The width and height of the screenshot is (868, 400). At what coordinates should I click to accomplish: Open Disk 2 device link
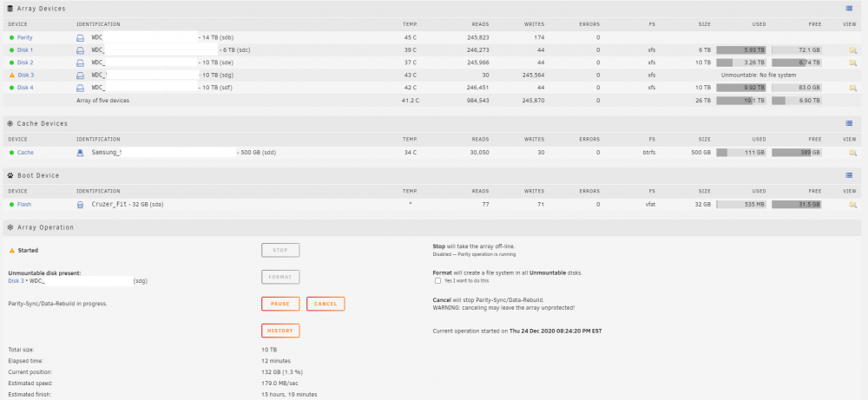click(x=25, y=62)
